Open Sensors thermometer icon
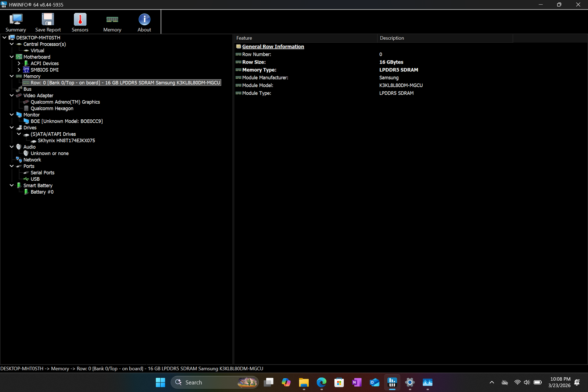 click(x=80, y=22)
